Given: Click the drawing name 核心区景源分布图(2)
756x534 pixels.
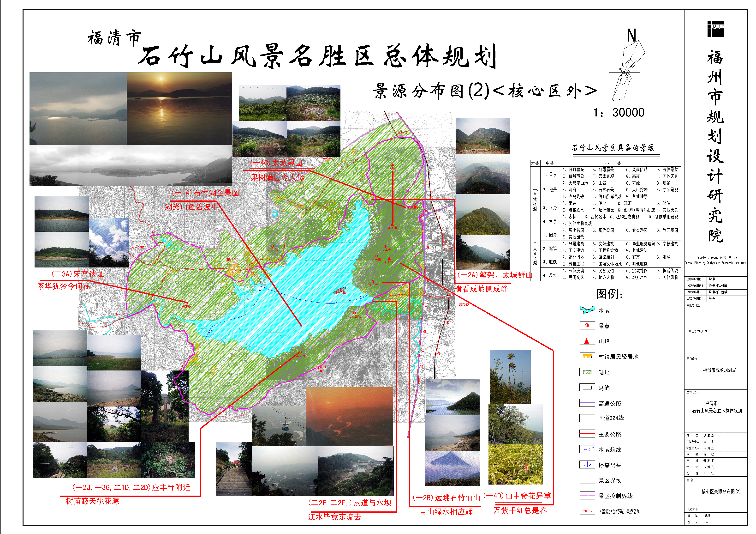Looking at the screenshot, I should (721, 492).
